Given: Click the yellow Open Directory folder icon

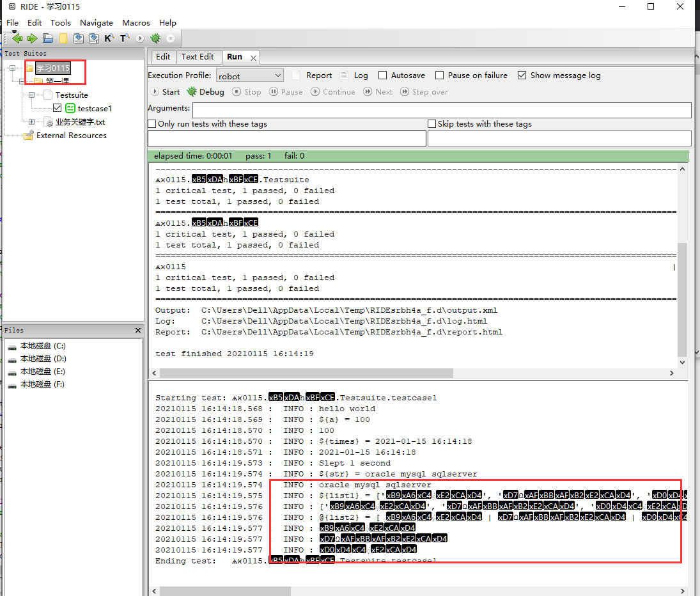Looking at the screenshot, I should 63,38.
